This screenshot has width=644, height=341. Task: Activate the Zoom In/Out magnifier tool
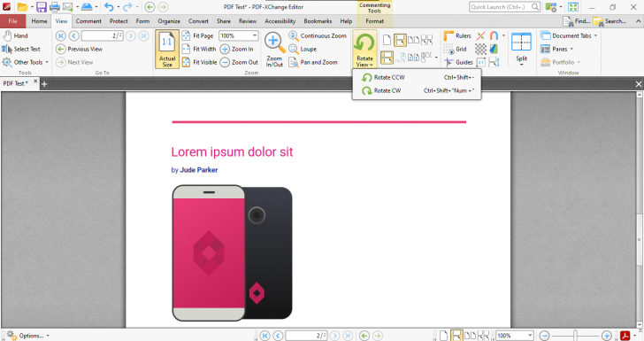pyautogui.click(x=274, y=49)
